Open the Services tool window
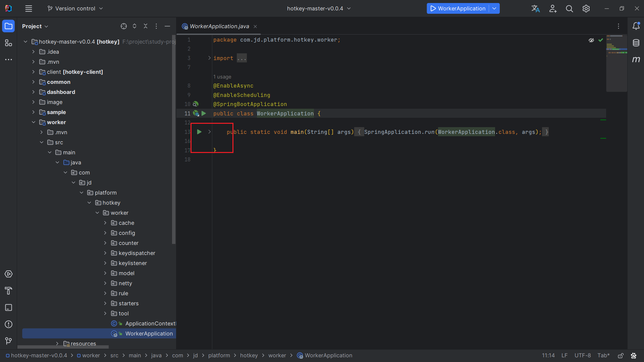Viewport: 644px width, 362px height. point(8,274)
